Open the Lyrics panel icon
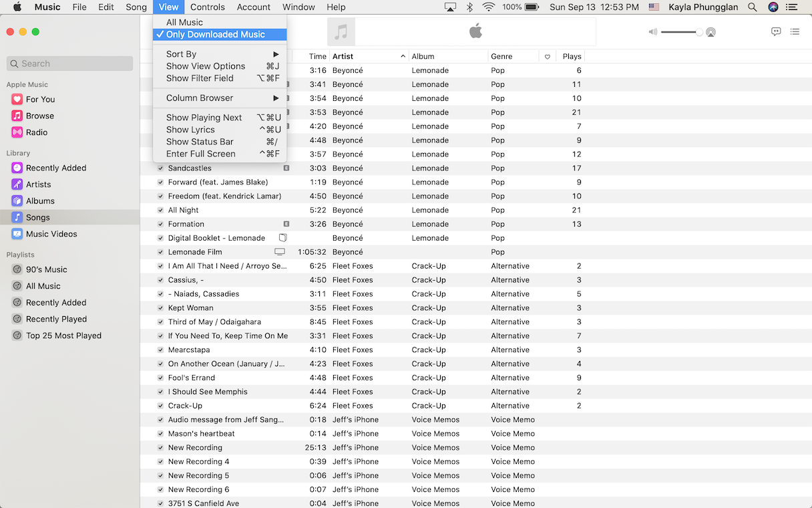Viewport: 812px width, 508px height. [x=775, y=31]
